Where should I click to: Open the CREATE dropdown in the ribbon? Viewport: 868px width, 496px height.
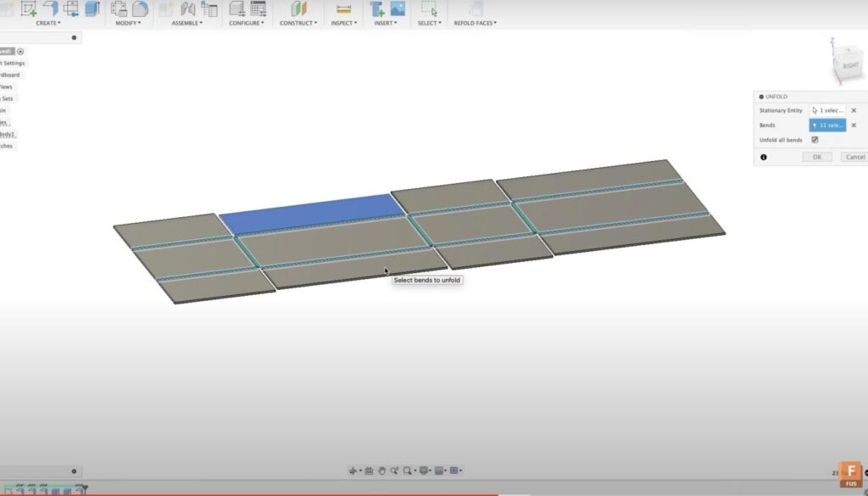pyautogui.click(x=47, y=23)
